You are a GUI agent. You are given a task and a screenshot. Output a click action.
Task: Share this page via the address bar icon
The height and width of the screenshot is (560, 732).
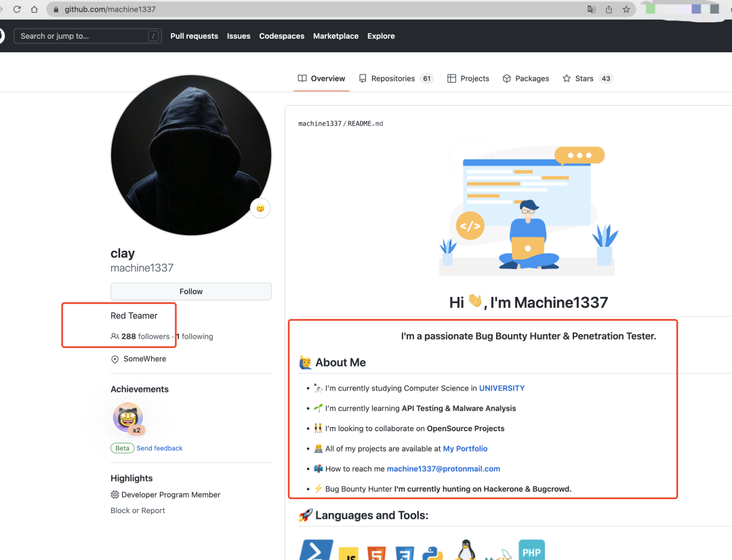pyautogui.click(x=609, y=9)
